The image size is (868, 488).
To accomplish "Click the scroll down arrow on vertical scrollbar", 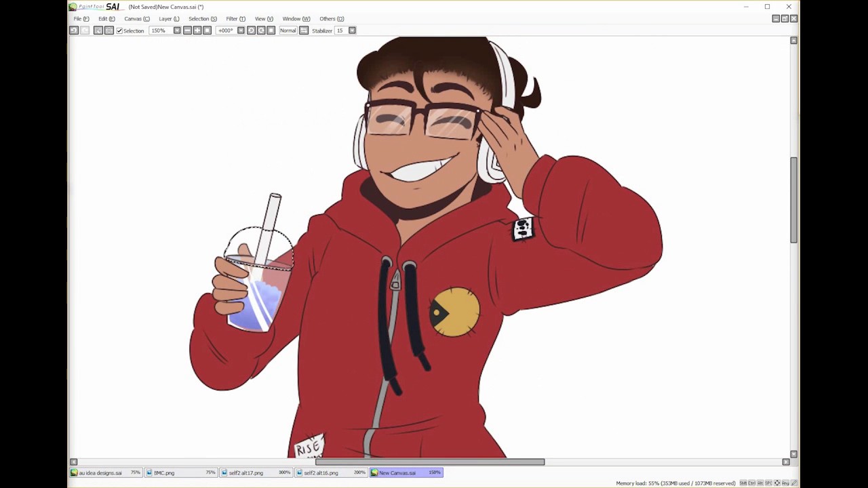I will 793,454.
